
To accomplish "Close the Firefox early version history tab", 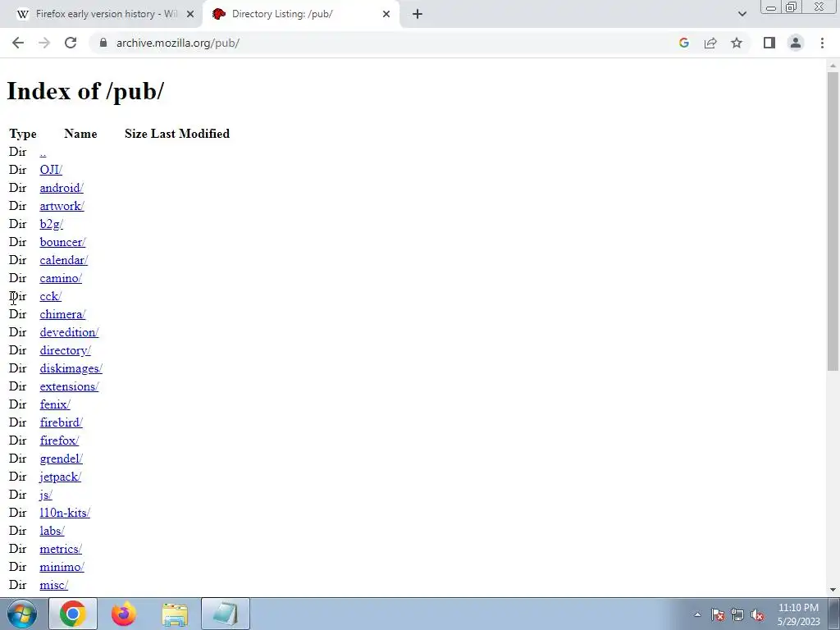I will click(x=190, y=14).
